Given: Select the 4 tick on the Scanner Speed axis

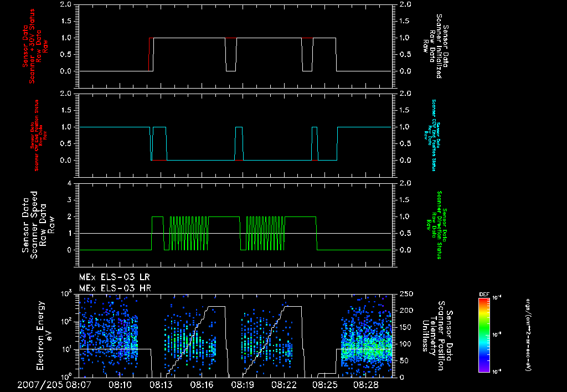Looking at the screenshot, I should pyautogui.click(x=69, y=183).
